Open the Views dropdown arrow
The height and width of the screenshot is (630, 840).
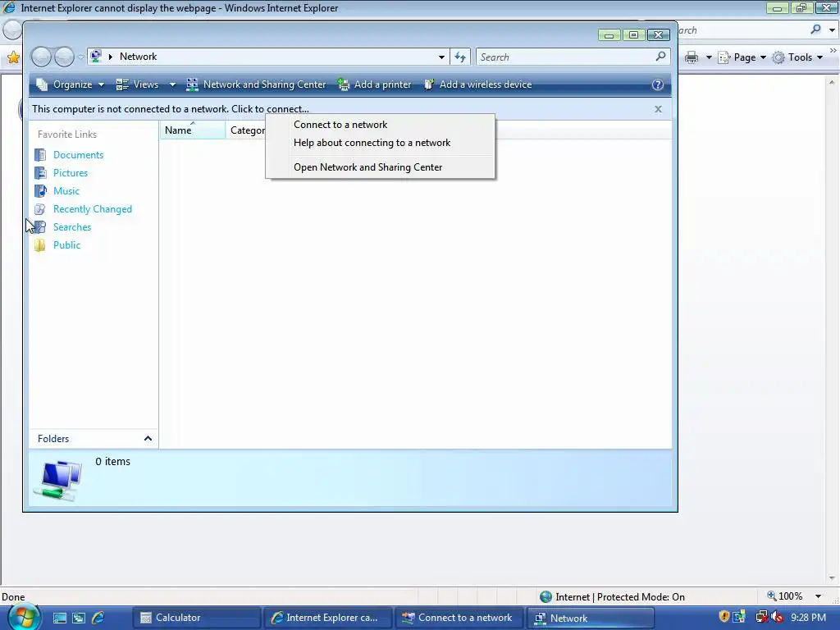pyautogui.click(x=172, y=84)
